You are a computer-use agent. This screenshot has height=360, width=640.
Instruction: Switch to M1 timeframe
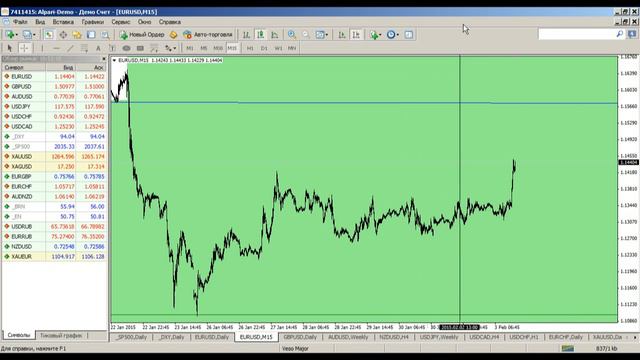pyautogui.click(x=190, y=48)
